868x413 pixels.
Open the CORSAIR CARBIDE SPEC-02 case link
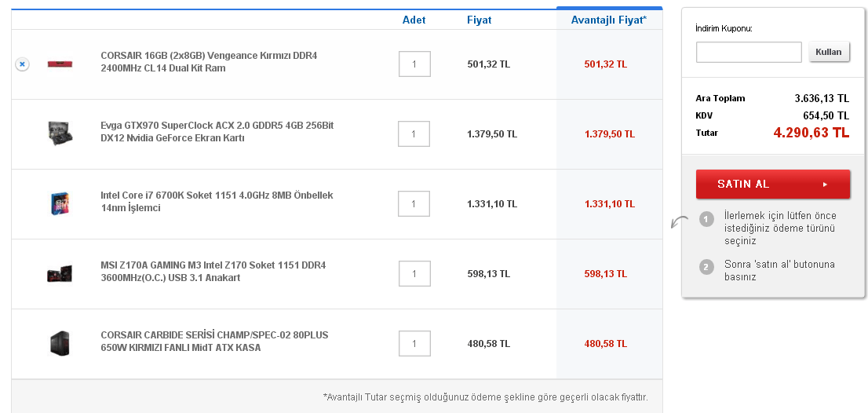(x=214, y=342)
